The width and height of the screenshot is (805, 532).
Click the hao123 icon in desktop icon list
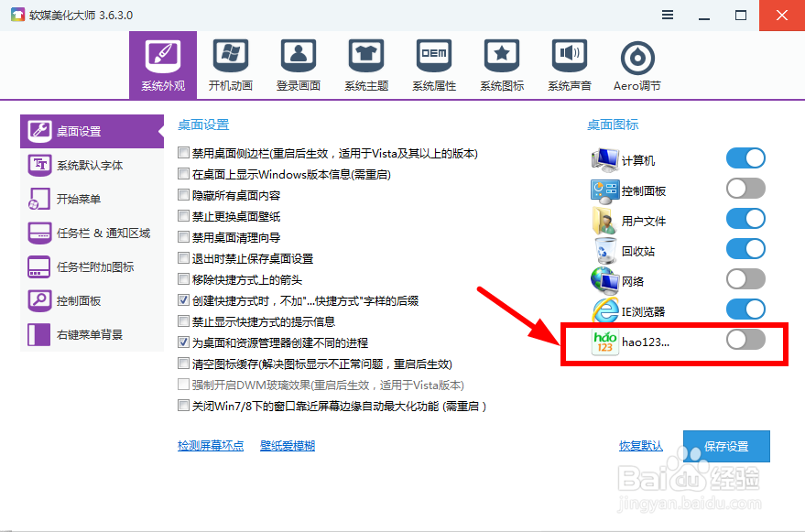tap(604, 342)
